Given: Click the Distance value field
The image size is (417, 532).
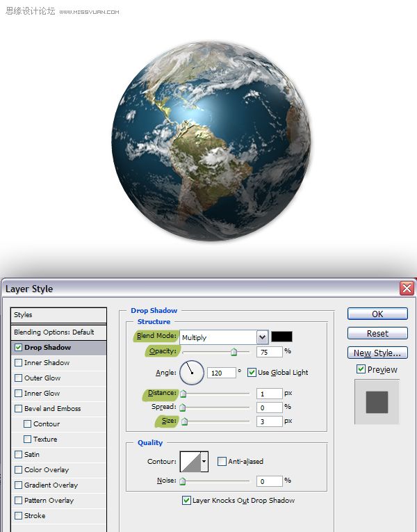Looking at the screenshot, I should pyautogui.click(x=269, y=394).
